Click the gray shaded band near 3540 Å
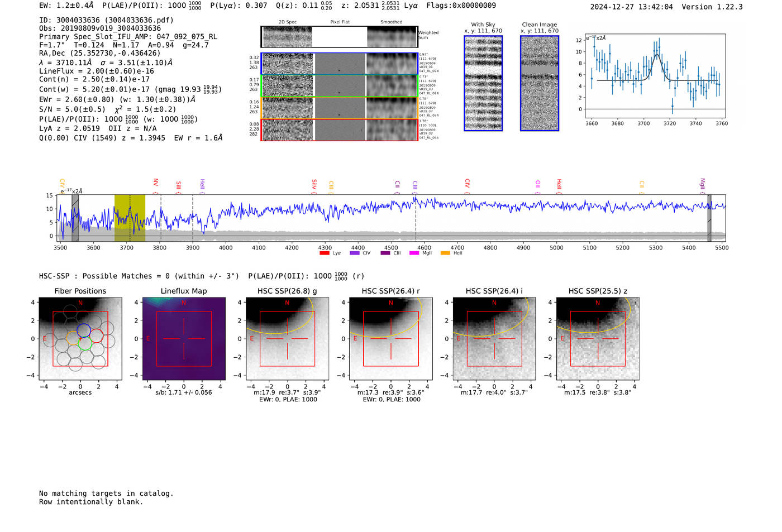 tap(75, 218)
